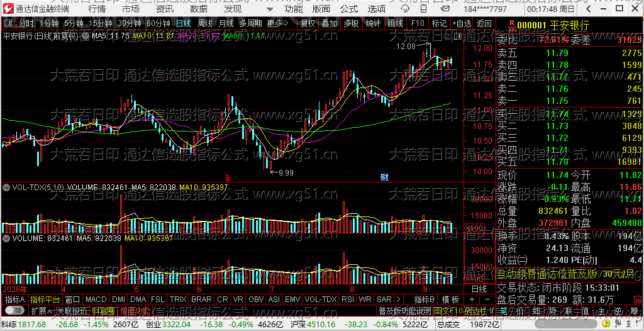This screenshot has width=644, height=331.
Task: Select the 日线 period tab
Action: [184, 24]
